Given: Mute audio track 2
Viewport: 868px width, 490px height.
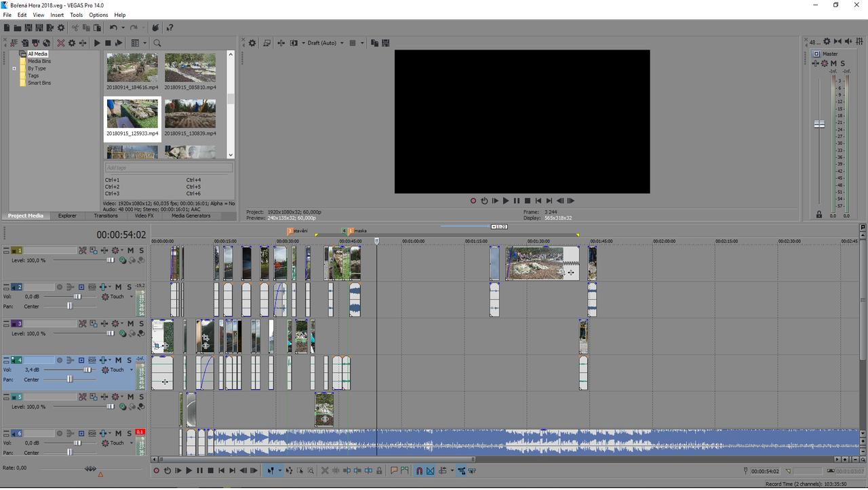Looking at the screenshot, I should [118, 287].
